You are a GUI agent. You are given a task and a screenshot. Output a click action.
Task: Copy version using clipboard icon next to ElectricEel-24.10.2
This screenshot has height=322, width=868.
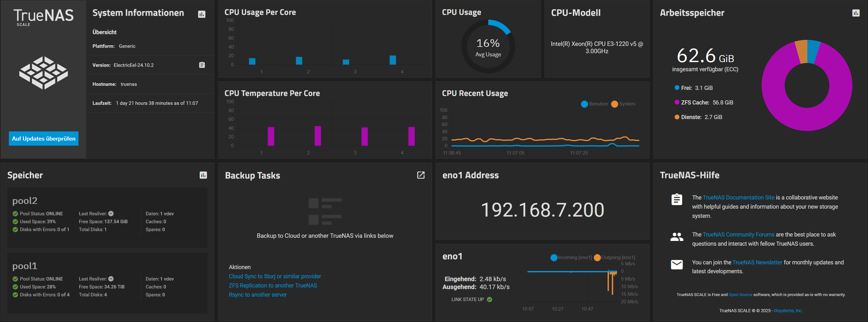pos(202,65)
